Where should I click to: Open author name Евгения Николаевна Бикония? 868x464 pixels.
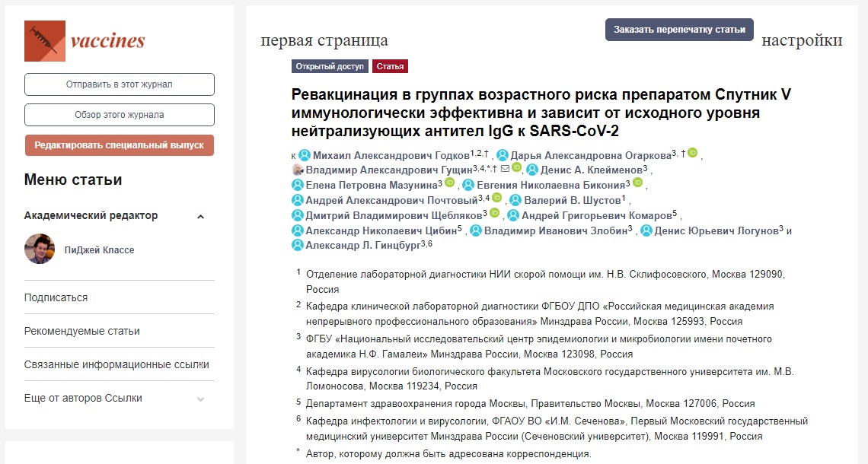(x=550, y=186)
